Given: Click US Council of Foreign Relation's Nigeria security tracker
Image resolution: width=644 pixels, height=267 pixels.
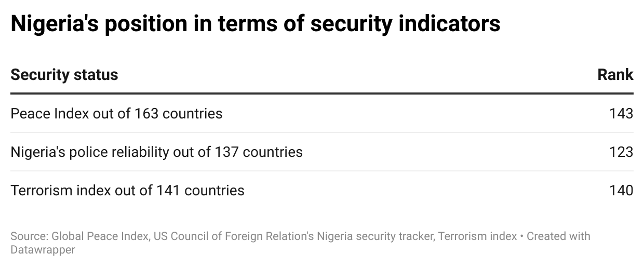Looking at the screenshot, I should tap(293, 236).
